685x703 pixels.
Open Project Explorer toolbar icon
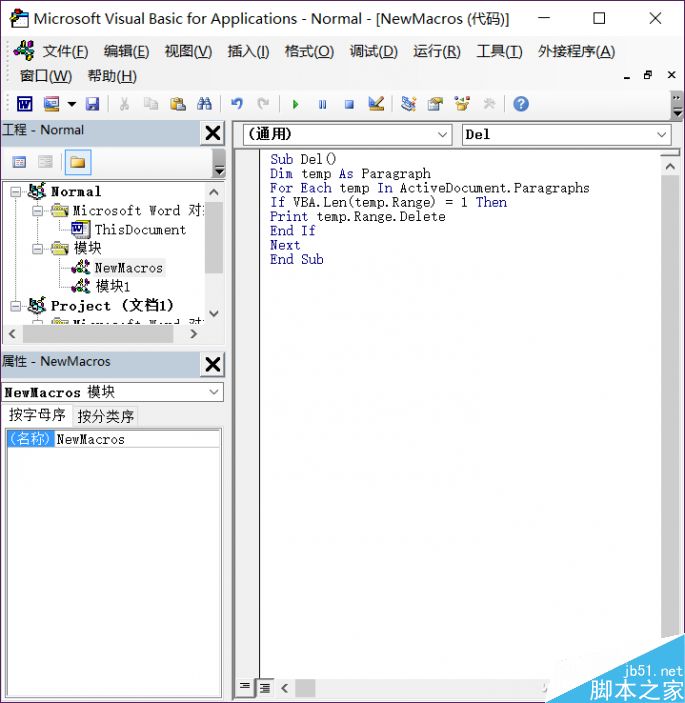408,104
